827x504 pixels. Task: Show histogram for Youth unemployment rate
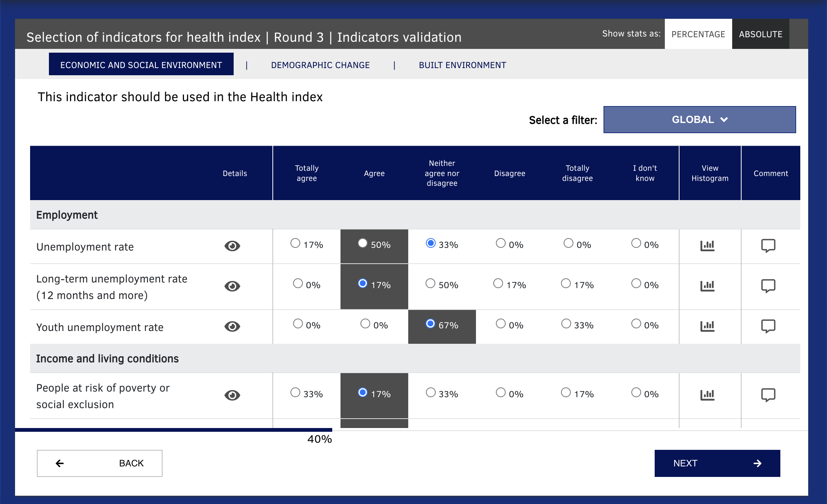[707, 326]
